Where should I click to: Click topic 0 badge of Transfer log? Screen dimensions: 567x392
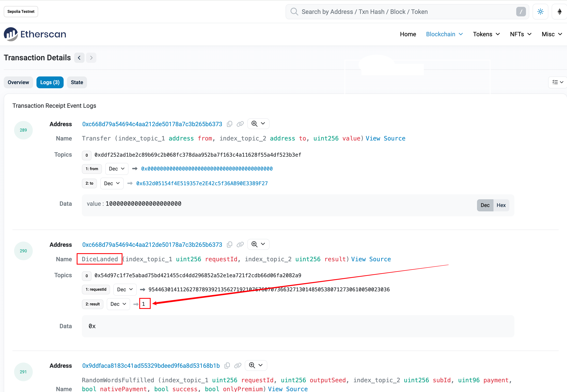pyautogui.click(x=87, y=155)
